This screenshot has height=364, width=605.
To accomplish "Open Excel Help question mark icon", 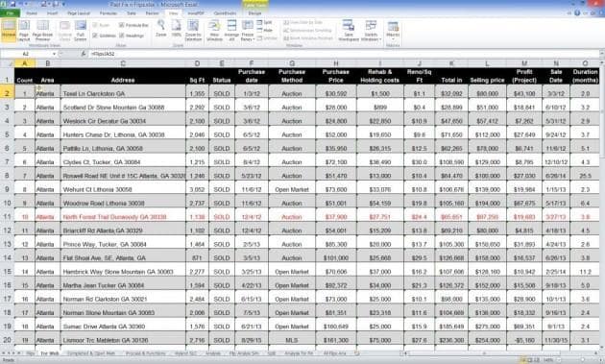I will (577, 12).
